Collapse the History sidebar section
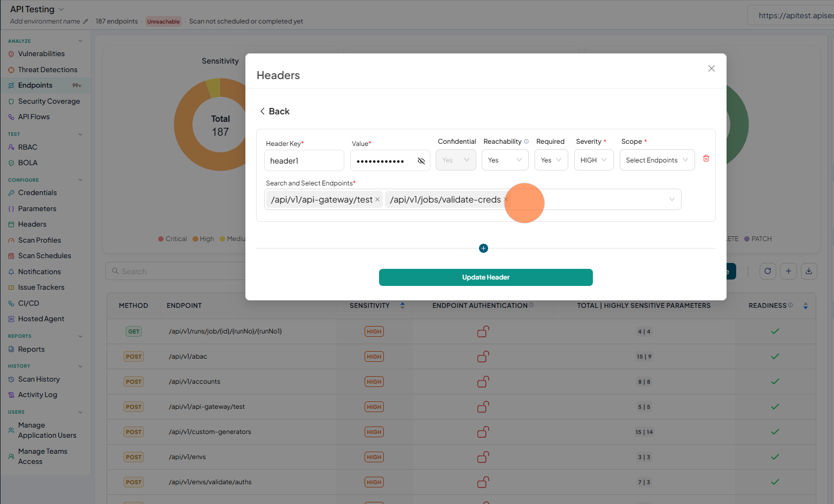The width and height of the screenshot is (834, 504). click(81, 366)
